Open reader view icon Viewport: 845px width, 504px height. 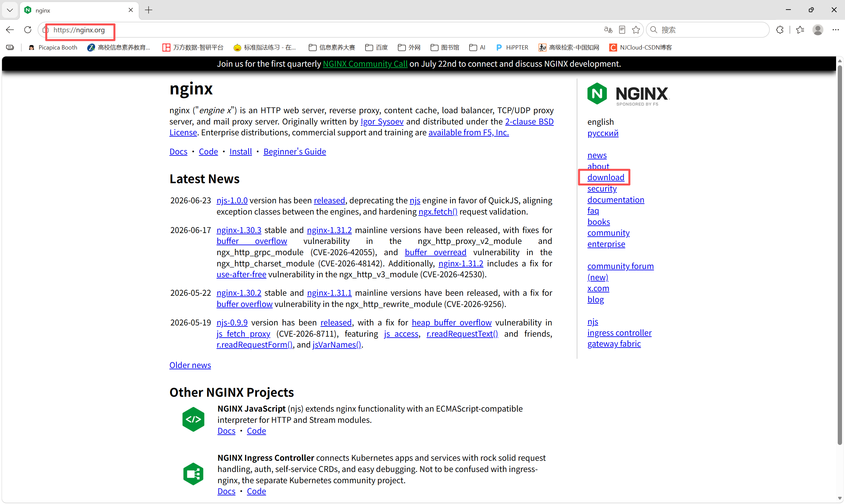[x=622, y=30]
